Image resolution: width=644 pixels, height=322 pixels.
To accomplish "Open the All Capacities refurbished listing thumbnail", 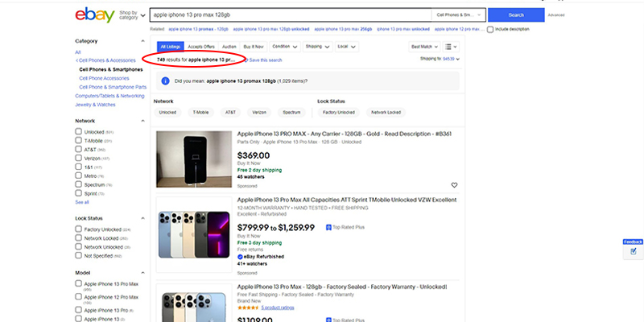I will 194,234.
